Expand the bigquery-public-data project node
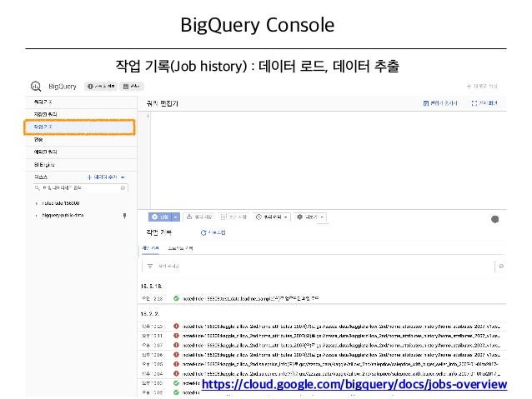 (x=37, y=216)
